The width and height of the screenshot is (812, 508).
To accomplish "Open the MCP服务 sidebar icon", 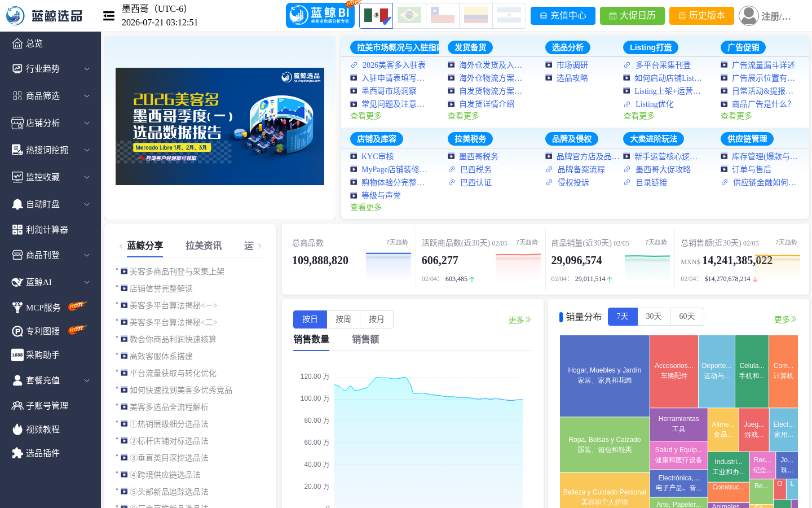I will click(x=17, y=308).
